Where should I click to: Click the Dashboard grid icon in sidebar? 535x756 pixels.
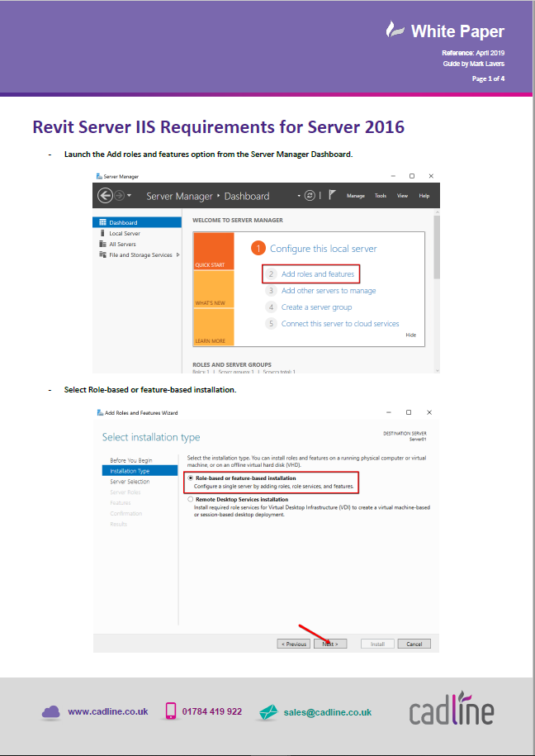point(102,222)
